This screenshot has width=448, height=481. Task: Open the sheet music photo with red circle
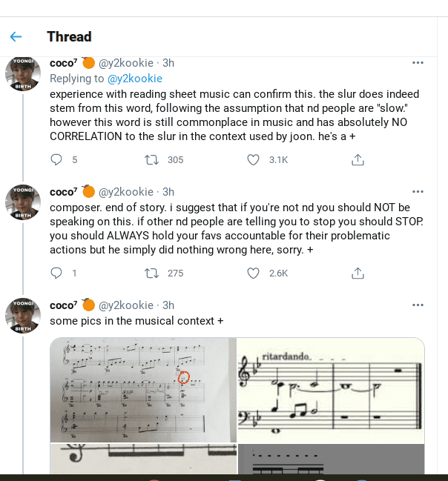click(142, 390)
